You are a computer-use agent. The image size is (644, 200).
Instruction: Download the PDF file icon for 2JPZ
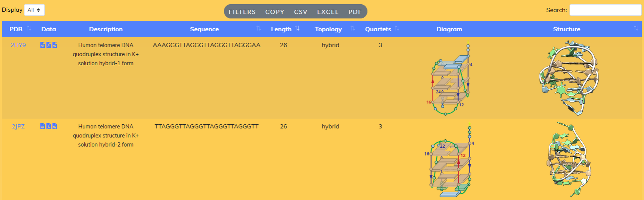click(49, 126)
